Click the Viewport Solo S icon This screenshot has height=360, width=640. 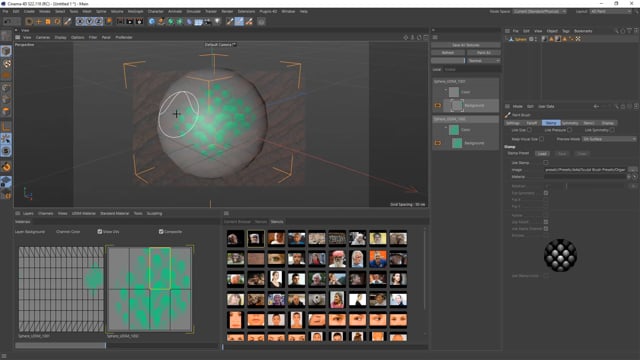click(x=6, y=151)
